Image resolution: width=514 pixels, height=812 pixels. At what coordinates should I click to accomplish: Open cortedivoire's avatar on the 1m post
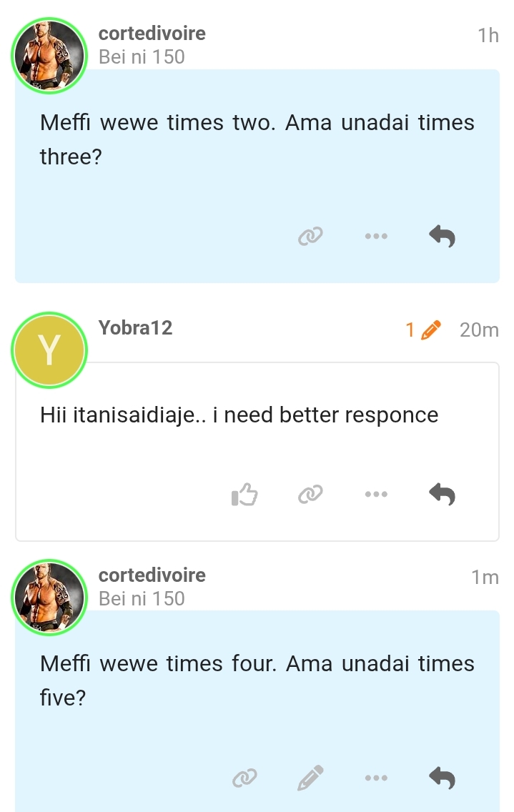coord(49,598)
